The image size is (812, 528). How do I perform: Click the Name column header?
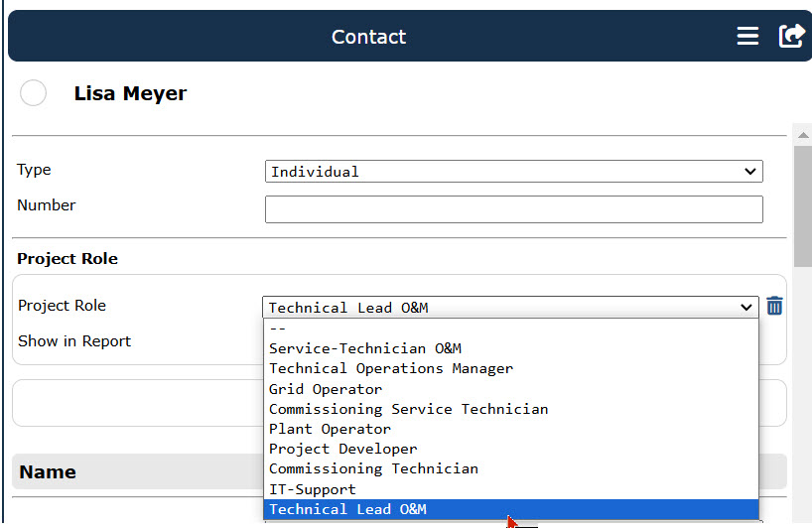(x=48, y=472)
